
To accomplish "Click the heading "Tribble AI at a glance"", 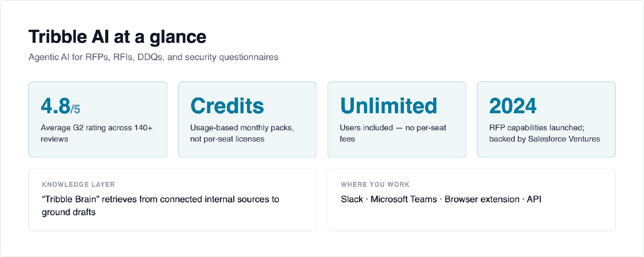I will [117, 37].
